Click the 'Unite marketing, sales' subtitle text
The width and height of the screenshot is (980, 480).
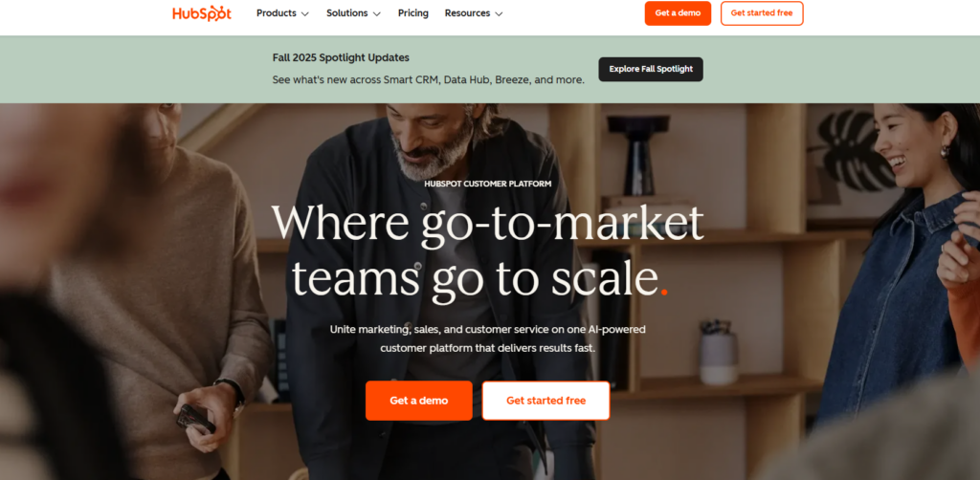[487, 338]
